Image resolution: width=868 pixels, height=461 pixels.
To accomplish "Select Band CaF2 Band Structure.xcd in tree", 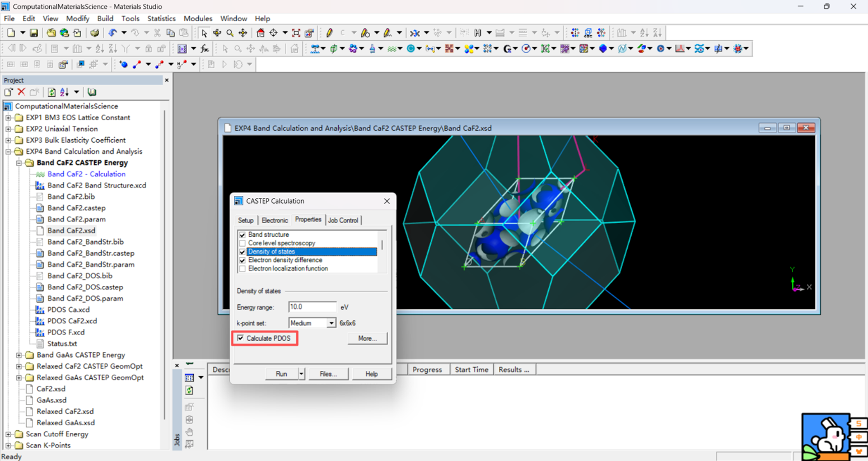I will (96, 185).
